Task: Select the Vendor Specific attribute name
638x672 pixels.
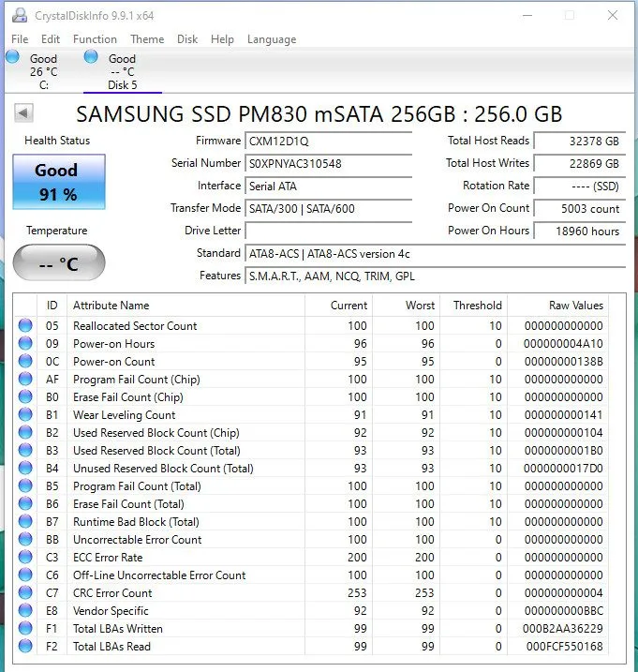Action: click(x=111, y=611)
